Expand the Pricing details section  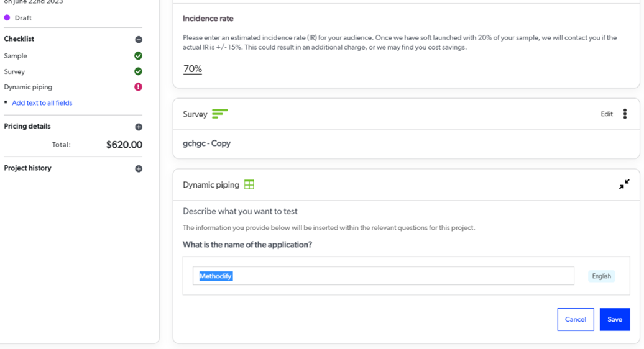tap(139, 127)
